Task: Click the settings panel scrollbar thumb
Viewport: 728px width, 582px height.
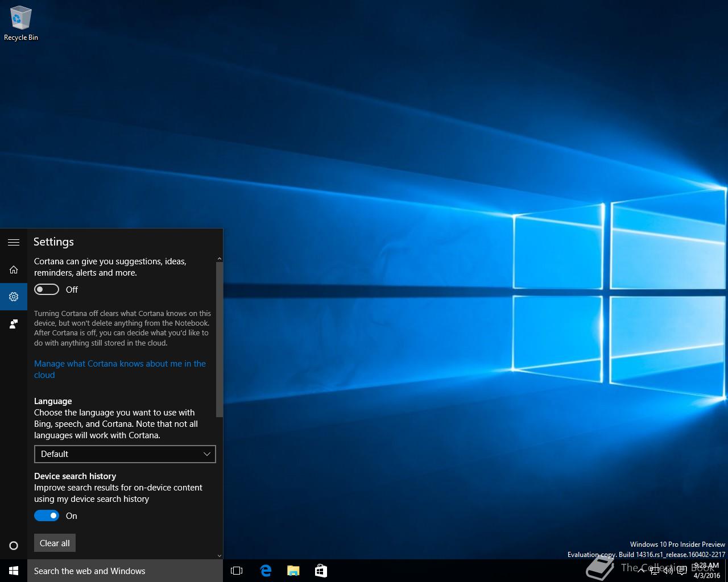Action: (220, 339)
